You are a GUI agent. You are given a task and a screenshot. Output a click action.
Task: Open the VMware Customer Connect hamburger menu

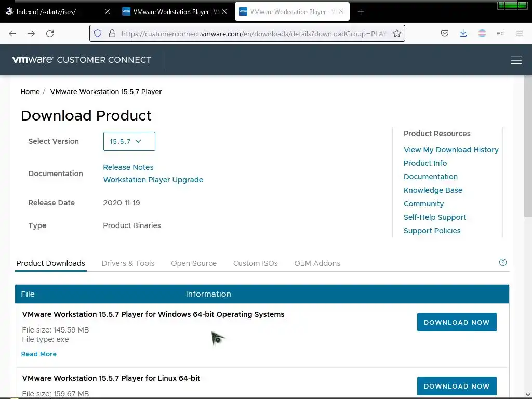516,60
